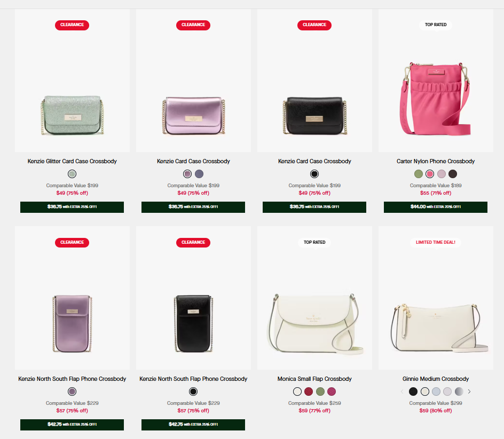
Task: Open Monica Small Flap Crossbody product link
Action: (x=314, y=379)
